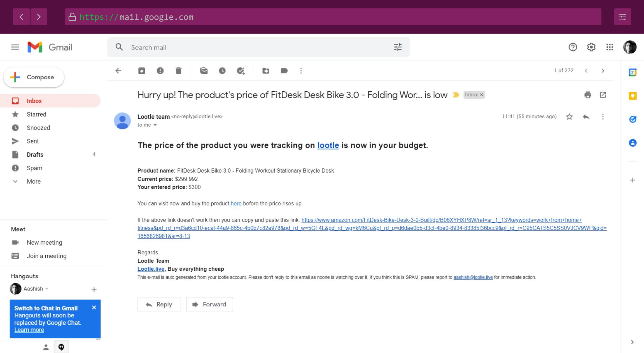Click the Forward button below the email
644x353 pixels.
(x=209, y=305)
